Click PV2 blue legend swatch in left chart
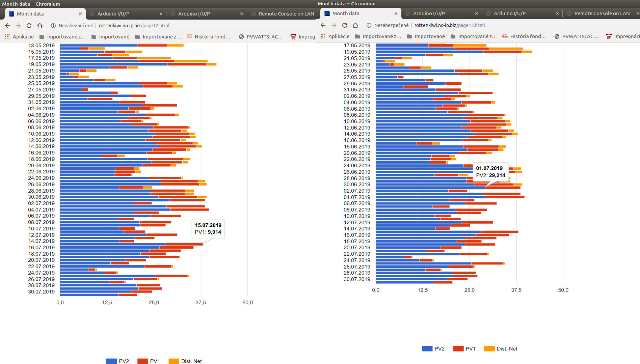 (111, 361)
